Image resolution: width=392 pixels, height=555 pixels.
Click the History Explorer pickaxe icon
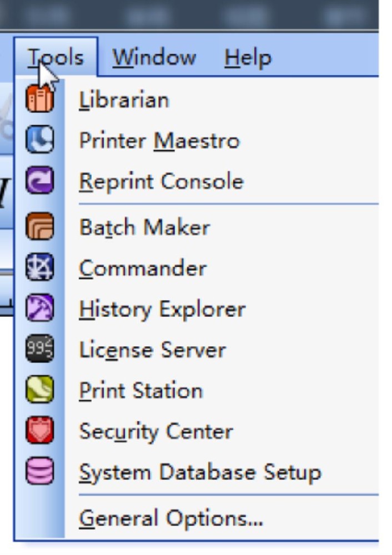(x=39, y=308)
